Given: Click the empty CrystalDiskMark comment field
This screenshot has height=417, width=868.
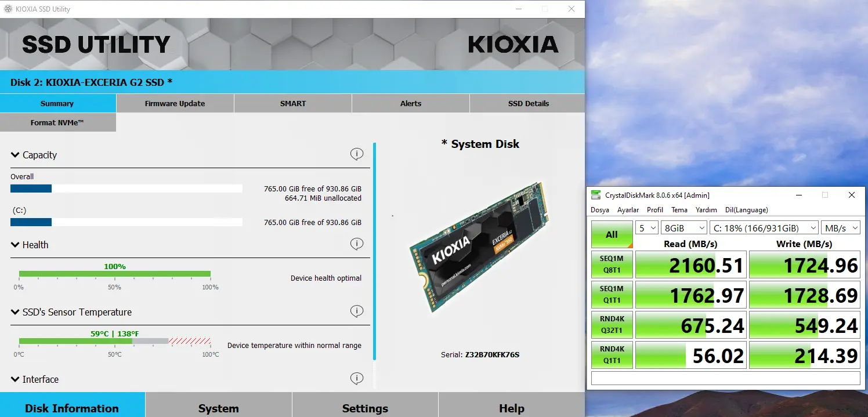Looking at the screenshot, I should [x=725, y=378].
